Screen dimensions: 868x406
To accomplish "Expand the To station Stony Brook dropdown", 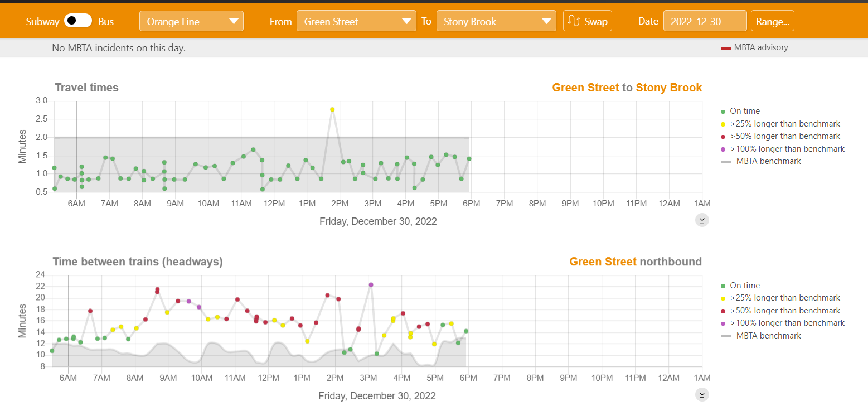I will (496, 22).
